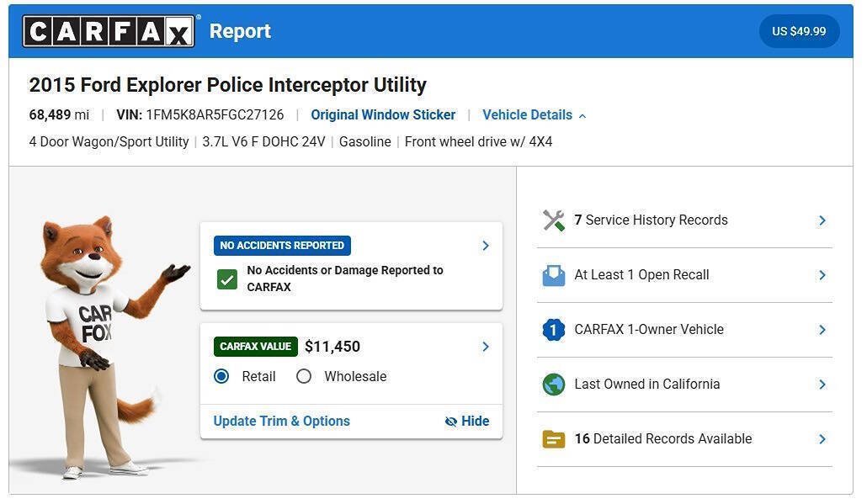Click the CARFAX logo
This screenshot has height=504, width=867.
[109, 31]
